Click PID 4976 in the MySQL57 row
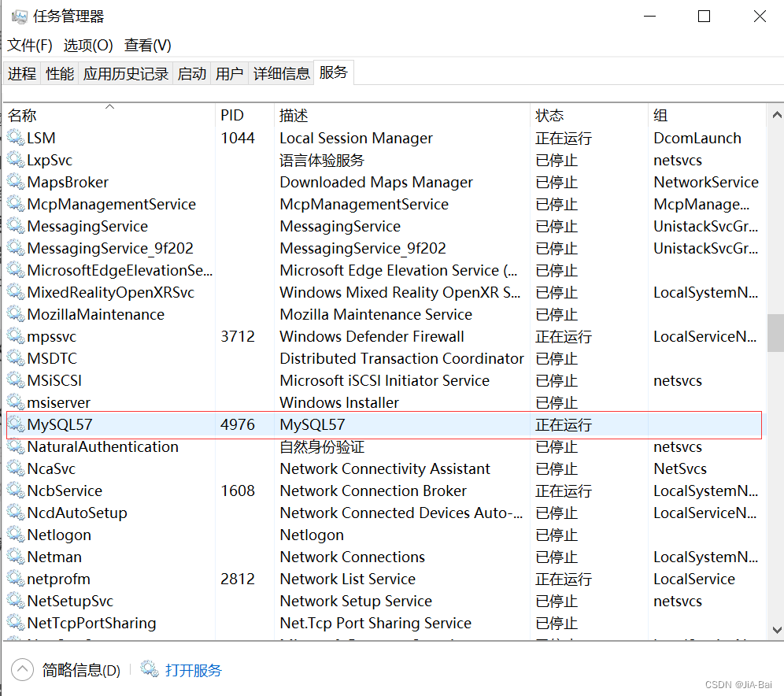 (238, 424)
